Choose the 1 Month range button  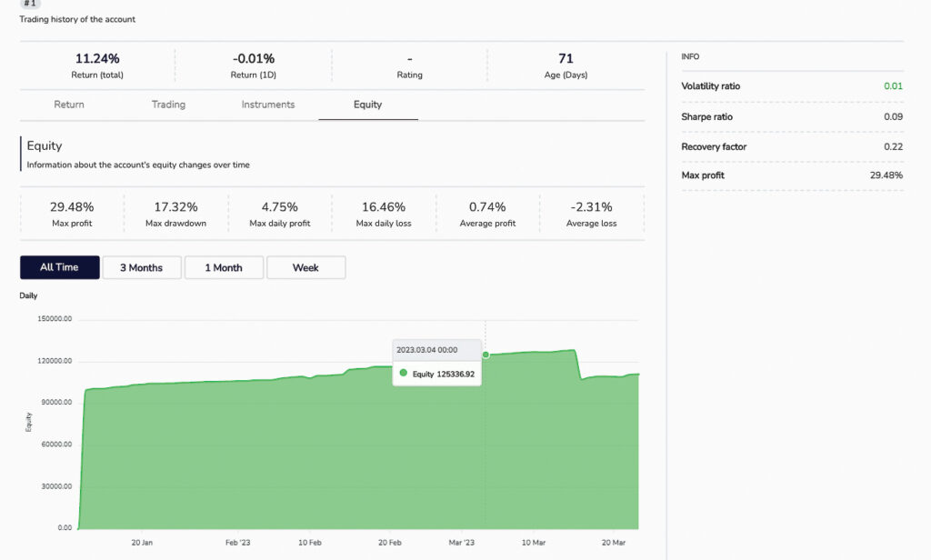point(224,267)
